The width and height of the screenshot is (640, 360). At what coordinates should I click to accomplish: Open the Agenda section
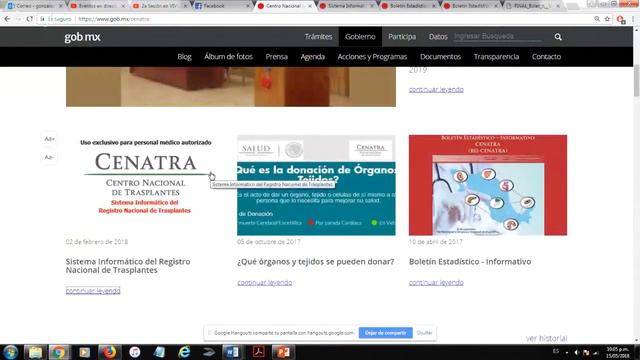click(313, 57)
